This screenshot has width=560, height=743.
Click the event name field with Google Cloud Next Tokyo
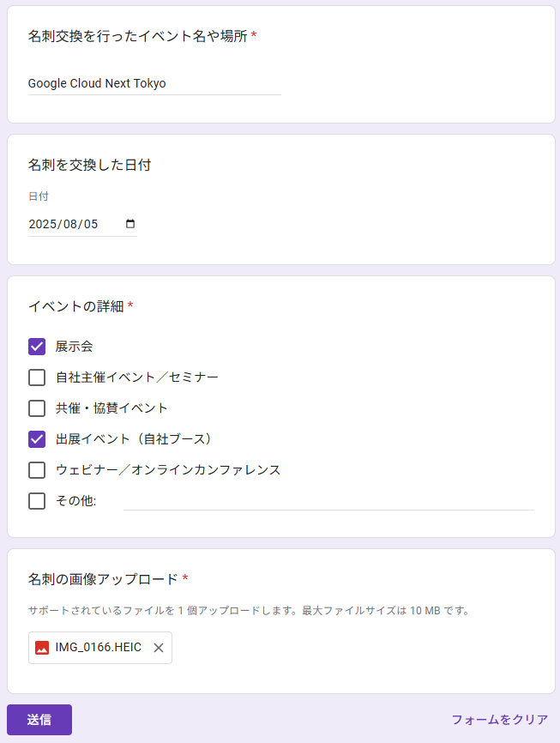154,83
